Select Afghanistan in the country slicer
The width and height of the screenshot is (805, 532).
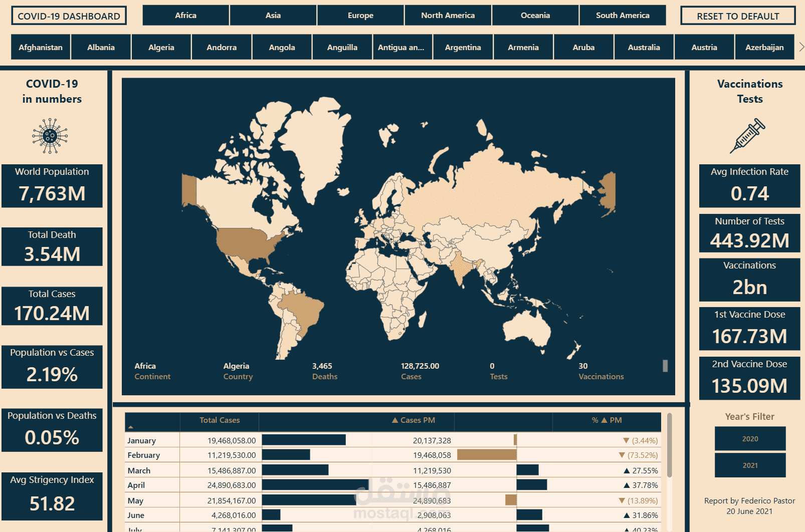(41, 47)
